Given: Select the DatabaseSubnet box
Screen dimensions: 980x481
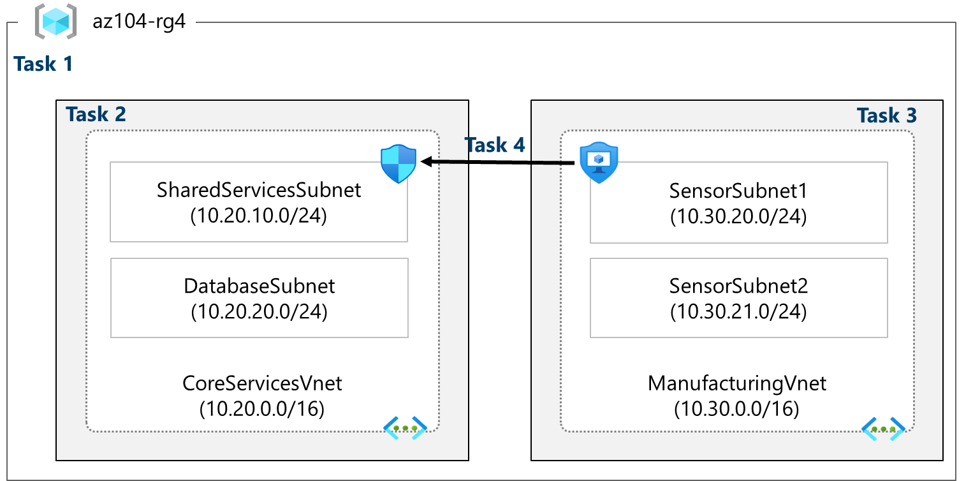Looking at the screenshot, I should 259,298.
